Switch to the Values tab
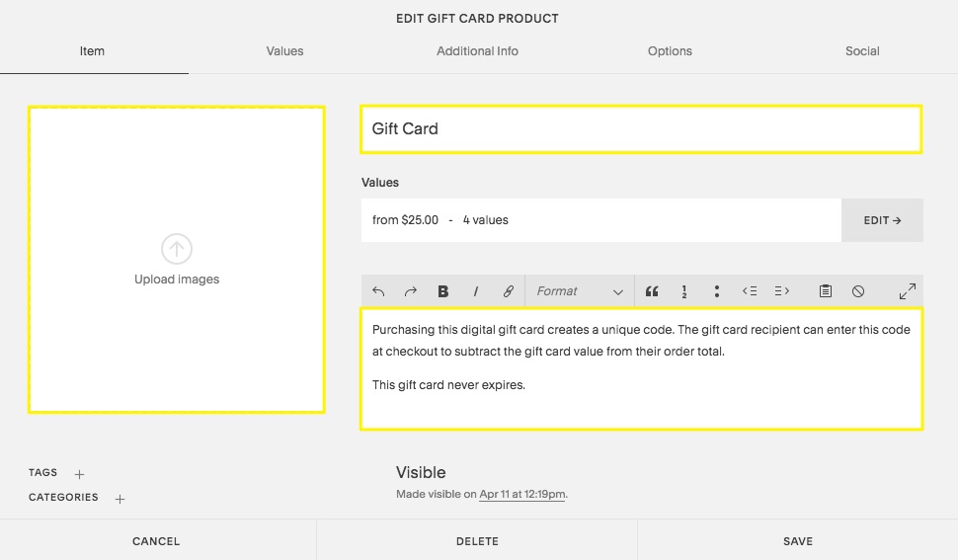This screenshot has width=958, height=560. pos(284,51)
